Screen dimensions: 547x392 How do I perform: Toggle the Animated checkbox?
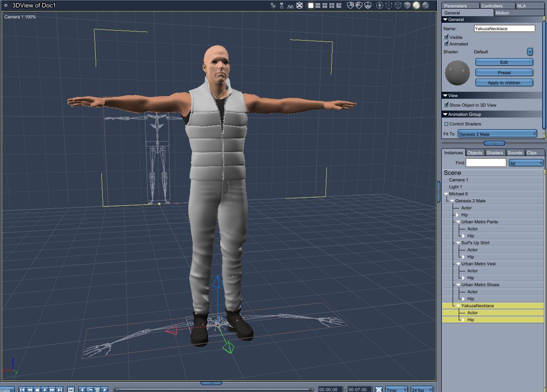[x=447, y=44]
